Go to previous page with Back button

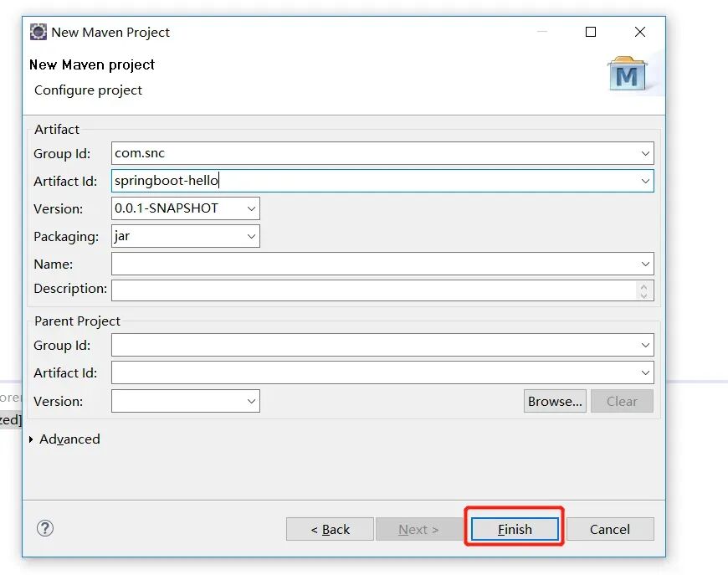[330, 529]
